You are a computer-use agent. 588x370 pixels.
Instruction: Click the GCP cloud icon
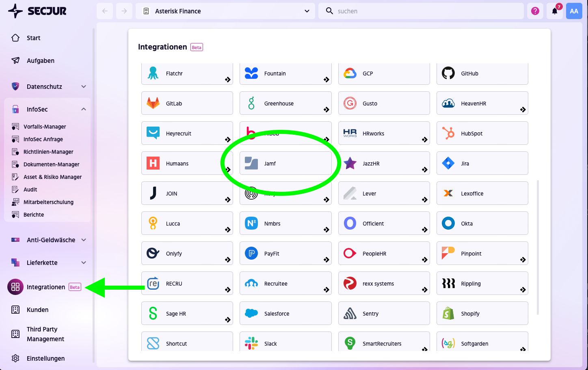click(x=350, y=73)
